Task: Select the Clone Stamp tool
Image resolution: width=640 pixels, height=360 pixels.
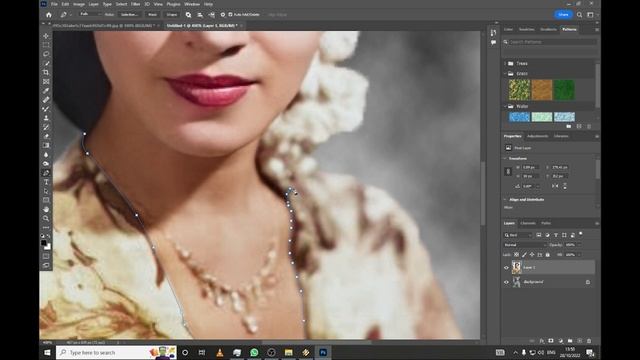Action: (x=46, y=118)
